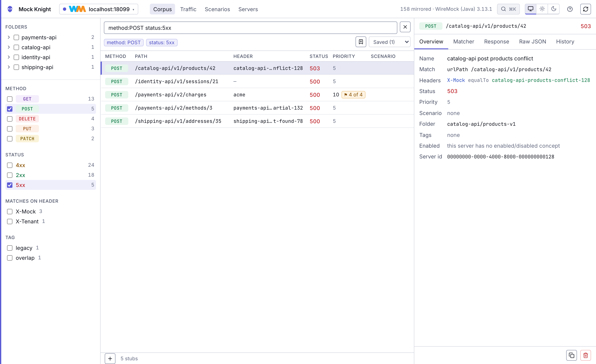The image size is (596, 364).
Task: Click the search query input field
Action: point(250,28)
